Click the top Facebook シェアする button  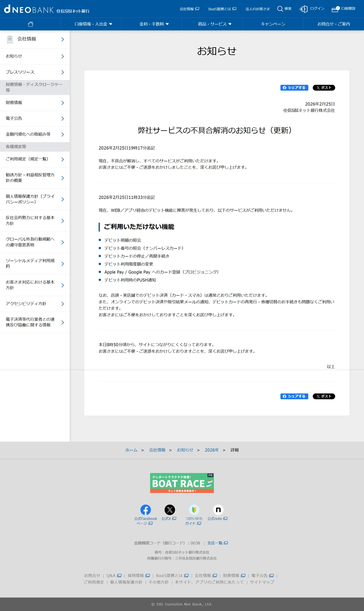click(x=294, y=88)
